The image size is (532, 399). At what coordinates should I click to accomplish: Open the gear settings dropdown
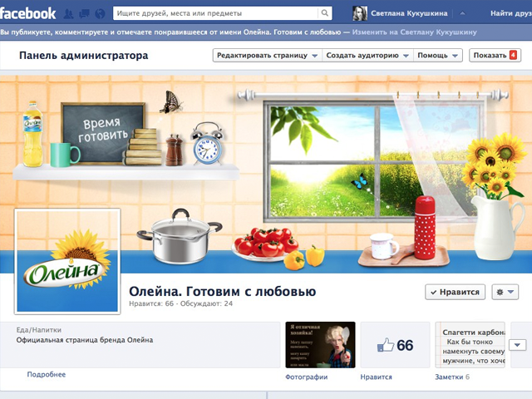click(505, 292)
